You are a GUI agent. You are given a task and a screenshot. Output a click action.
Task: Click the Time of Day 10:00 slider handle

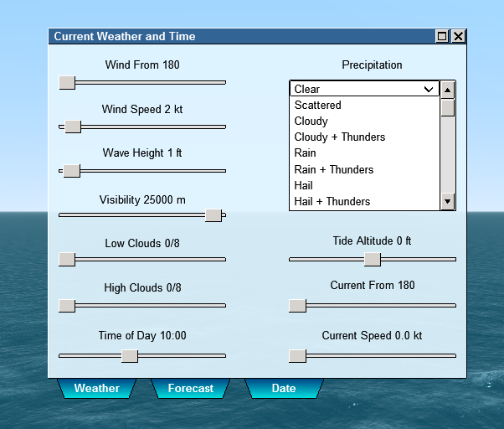click(x=130, y=356)
